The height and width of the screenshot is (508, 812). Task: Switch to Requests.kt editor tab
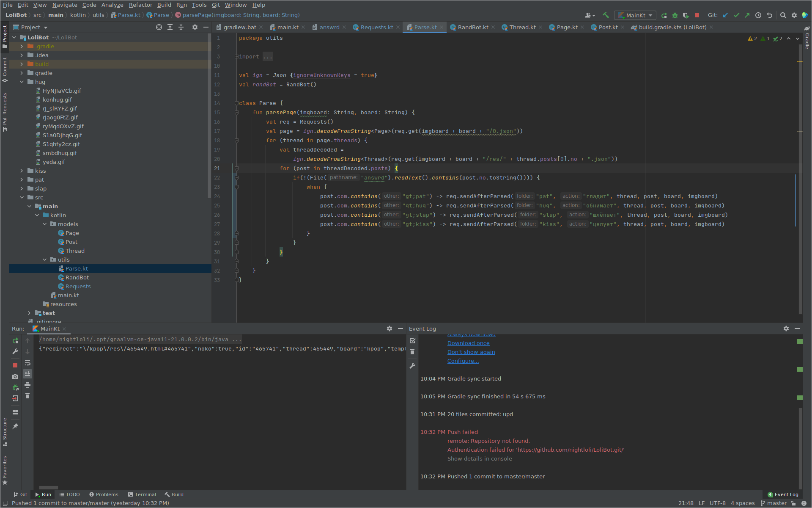[x=376, y=27]
